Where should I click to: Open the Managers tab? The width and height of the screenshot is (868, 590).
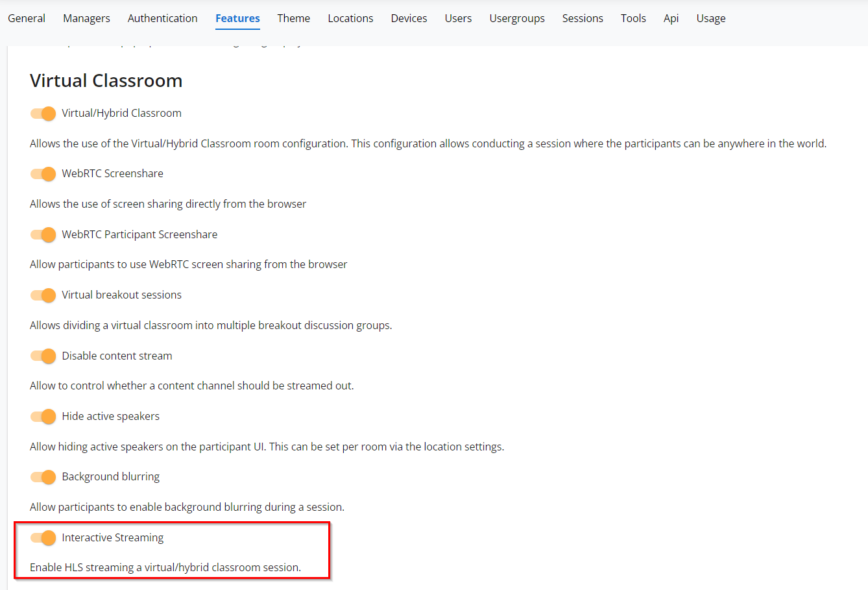(x=86, y=18)
